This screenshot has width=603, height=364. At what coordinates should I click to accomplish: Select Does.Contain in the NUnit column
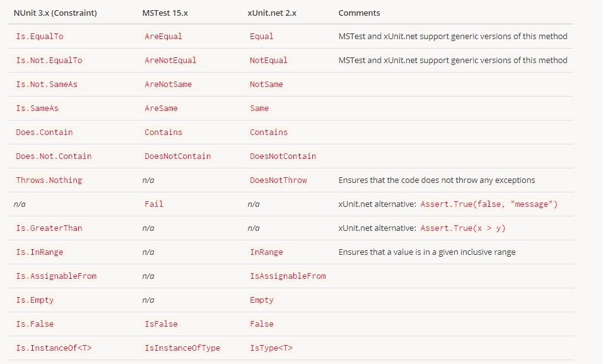[44, 132]
